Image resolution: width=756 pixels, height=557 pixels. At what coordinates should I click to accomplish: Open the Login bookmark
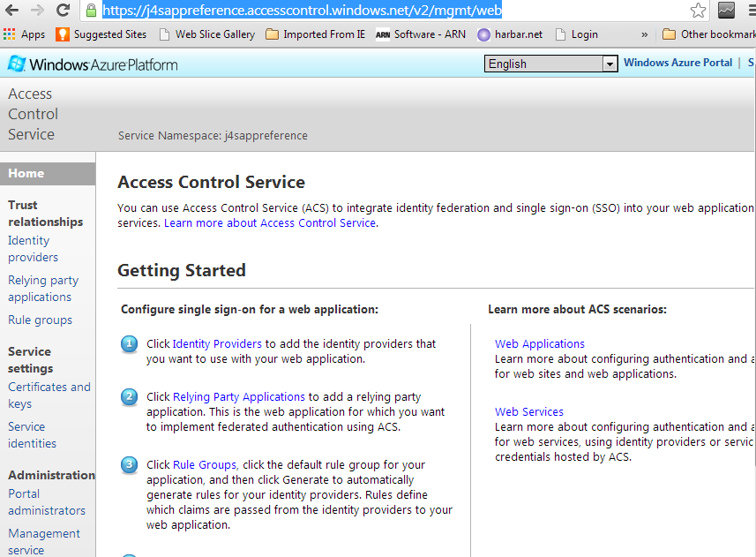pyautogui.click(x=577, y=34)
